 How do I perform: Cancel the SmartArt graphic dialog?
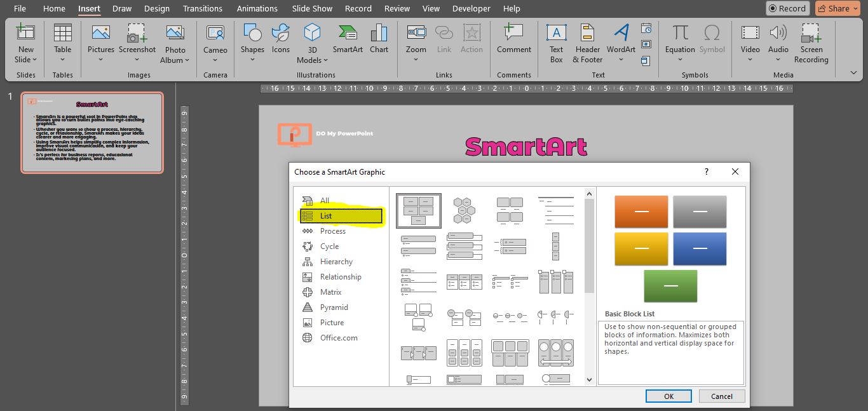722,395
